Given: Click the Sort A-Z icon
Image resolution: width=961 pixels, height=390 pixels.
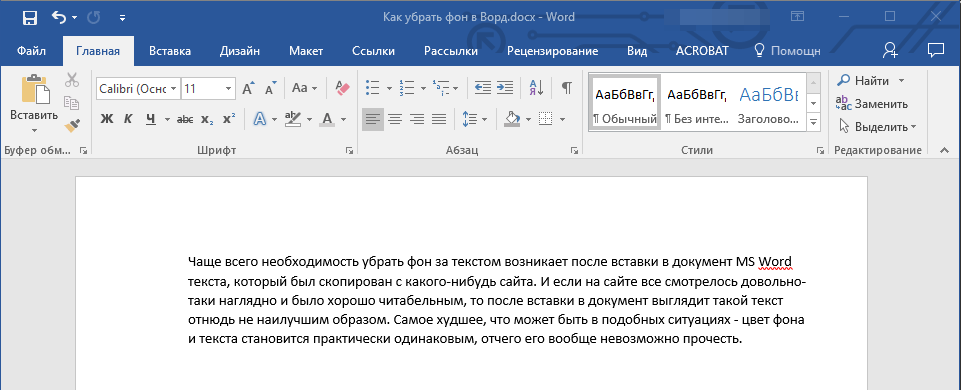Looking at the screenshot, I should (x=536, y=88).
